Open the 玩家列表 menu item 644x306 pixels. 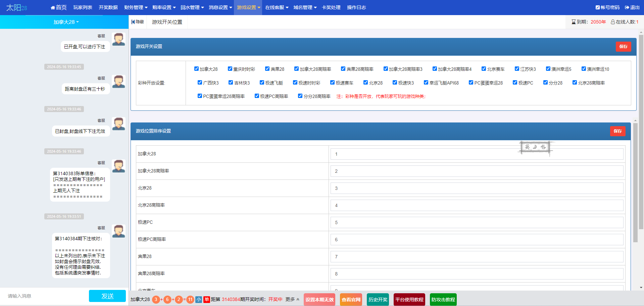(83, 7)
